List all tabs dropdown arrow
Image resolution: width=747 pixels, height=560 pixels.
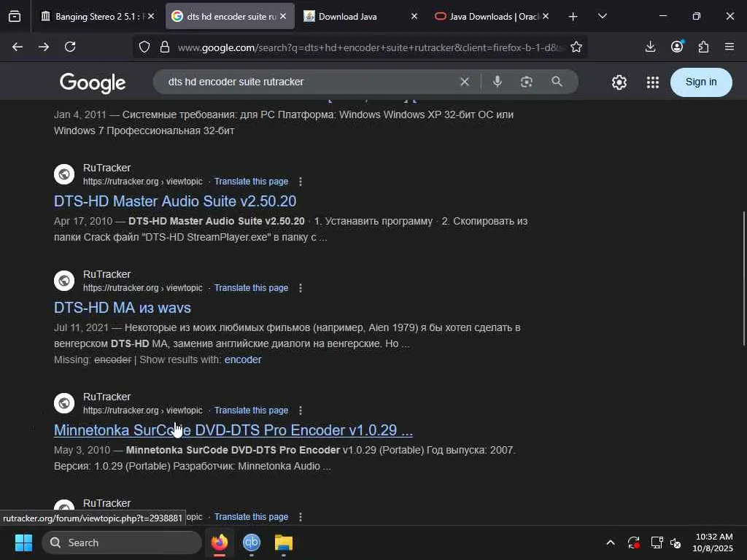click(x=602, y=16)
